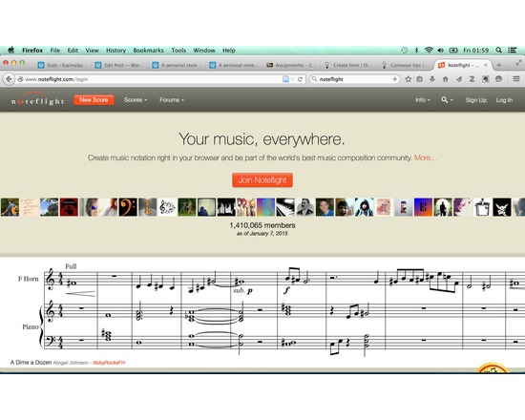Go to the Firefox home page icon
This screenshot has width=525, height=420.
[x=446, y=79]
